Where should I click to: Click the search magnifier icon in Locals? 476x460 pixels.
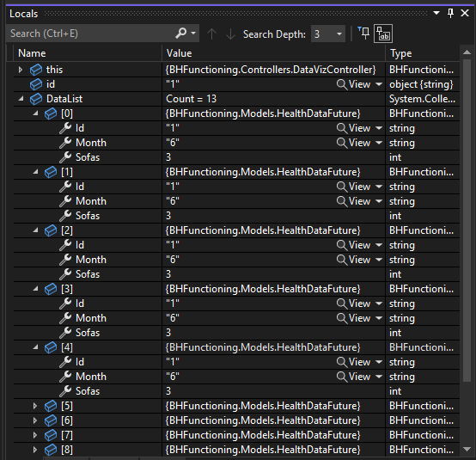pyautogui.click(x=181, y=34)
